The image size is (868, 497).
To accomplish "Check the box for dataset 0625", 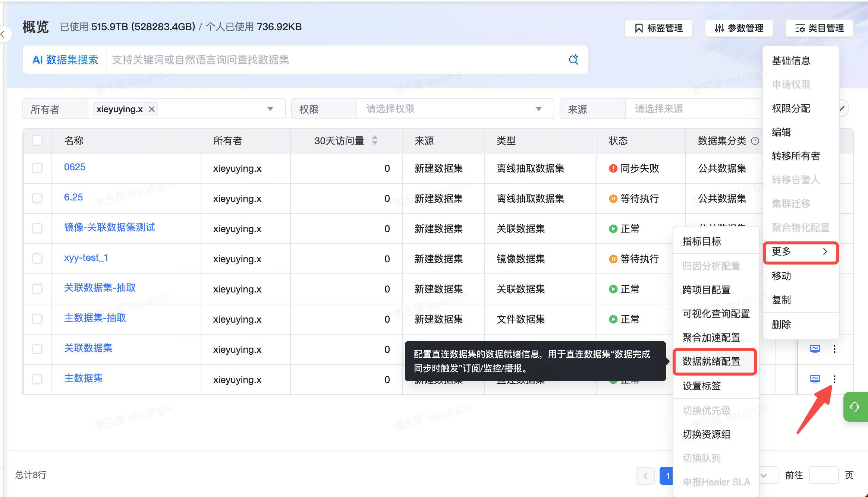I will point(37,168).
